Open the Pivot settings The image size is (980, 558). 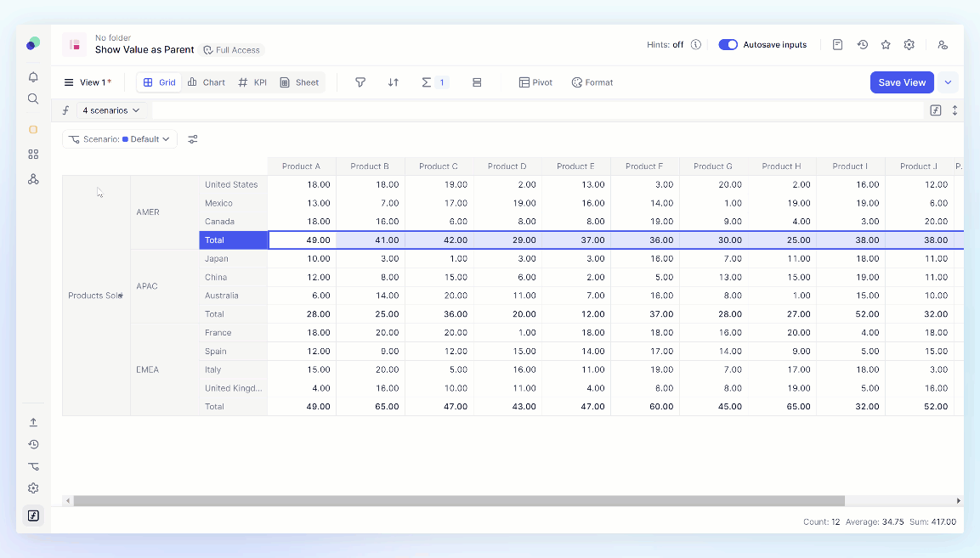click(535, 82)
